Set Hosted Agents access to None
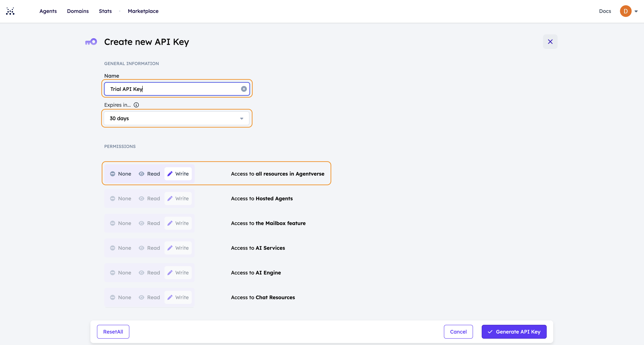 [x=121, y=199]
